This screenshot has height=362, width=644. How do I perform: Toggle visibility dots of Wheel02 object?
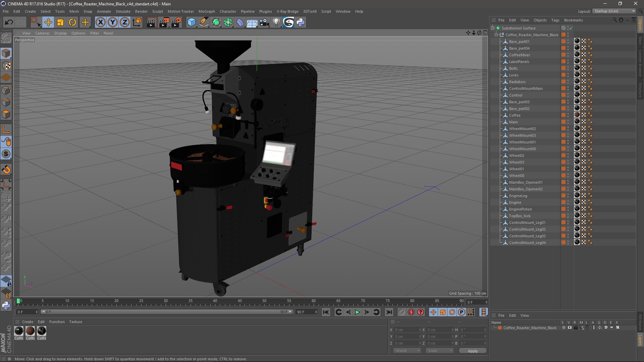(568, 156)
